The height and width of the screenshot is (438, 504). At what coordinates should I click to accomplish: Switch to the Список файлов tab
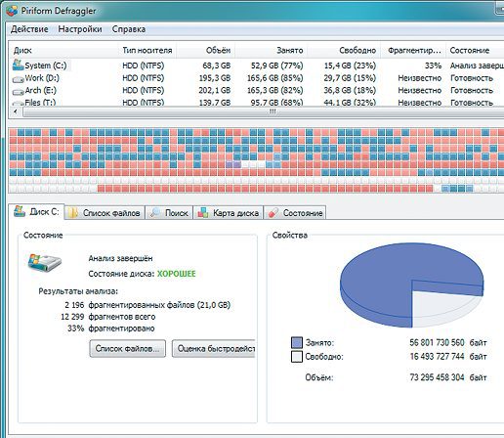coord(105,213)
